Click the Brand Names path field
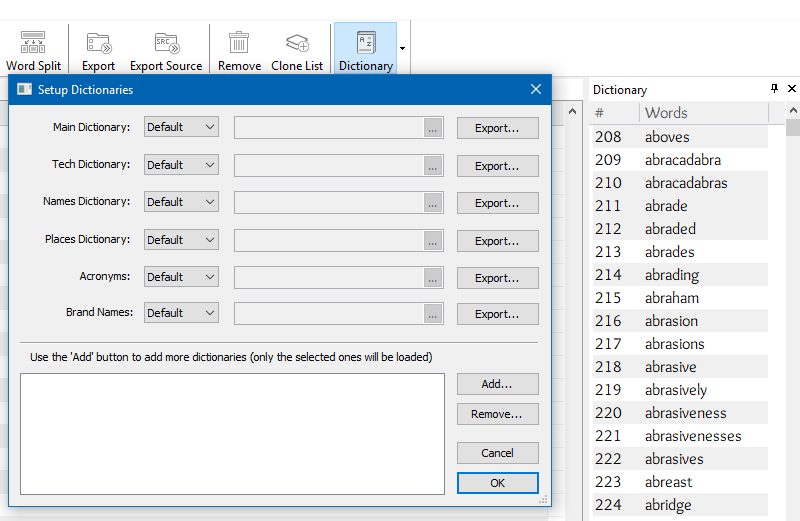The width and height of the screenshot is (800, 521). point(329,314)
